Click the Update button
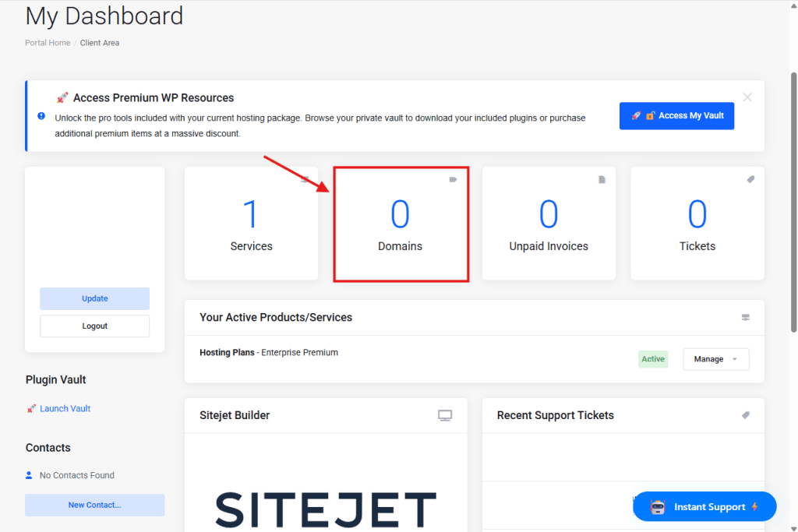Viewport: 798px width, 532px height. point(95,298)
